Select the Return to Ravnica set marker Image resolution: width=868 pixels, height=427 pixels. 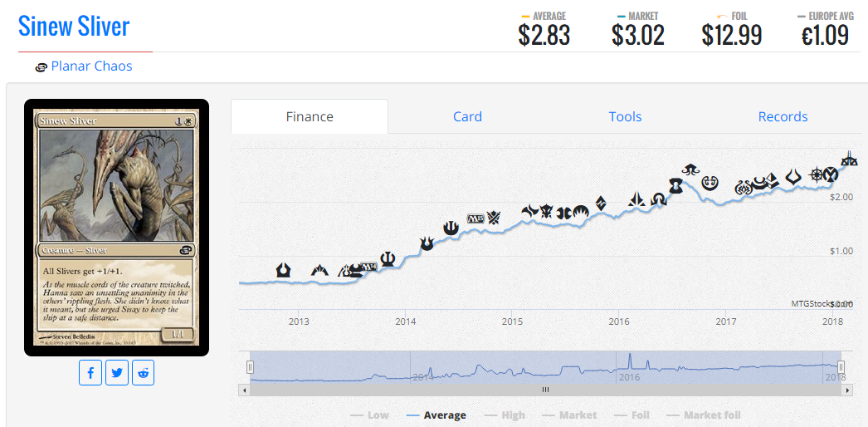click(283, 270)
